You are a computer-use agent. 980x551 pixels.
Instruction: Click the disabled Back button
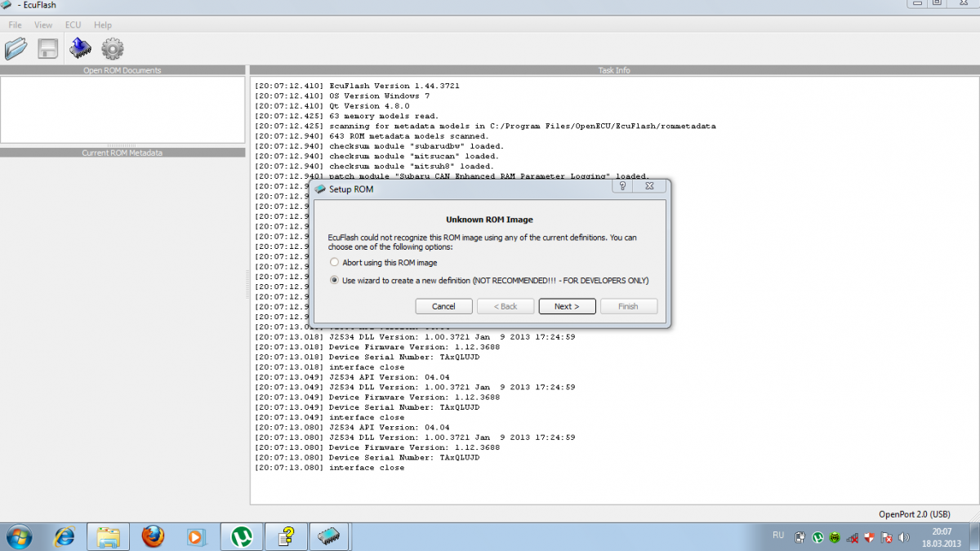pyautogui.click(x=506, y=306)
